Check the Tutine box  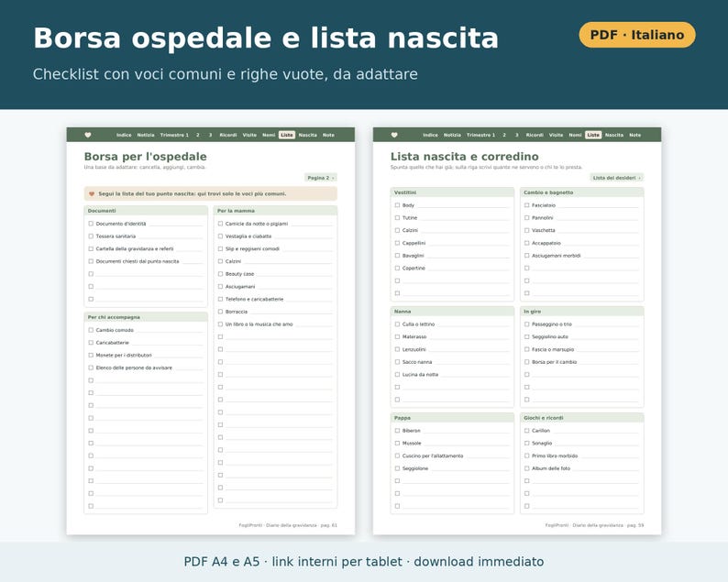[x=397, y=217]
